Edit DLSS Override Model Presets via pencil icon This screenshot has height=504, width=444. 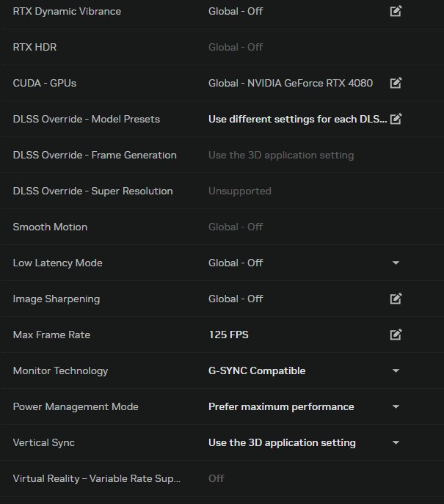click(396, 119)
